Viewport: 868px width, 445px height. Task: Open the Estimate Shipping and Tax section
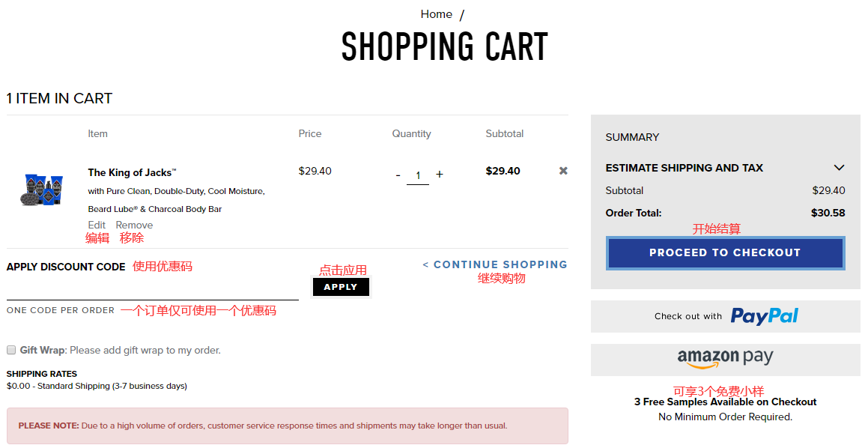coord(684,168)
